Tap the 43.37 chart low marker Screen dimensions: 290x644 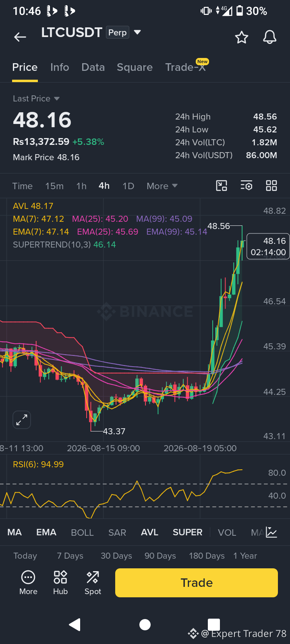point(114,431)
